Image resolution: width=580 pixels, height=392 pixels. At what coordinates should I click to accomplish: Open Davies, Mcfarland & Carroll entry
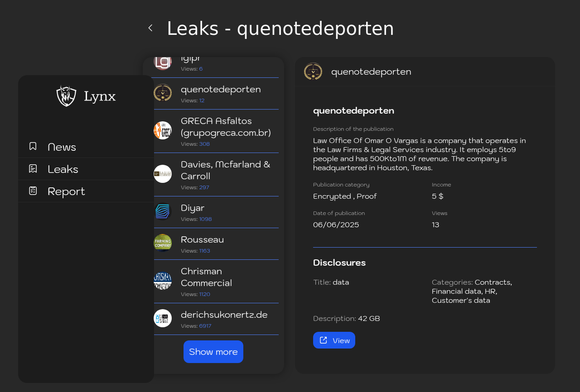[216, 175]
